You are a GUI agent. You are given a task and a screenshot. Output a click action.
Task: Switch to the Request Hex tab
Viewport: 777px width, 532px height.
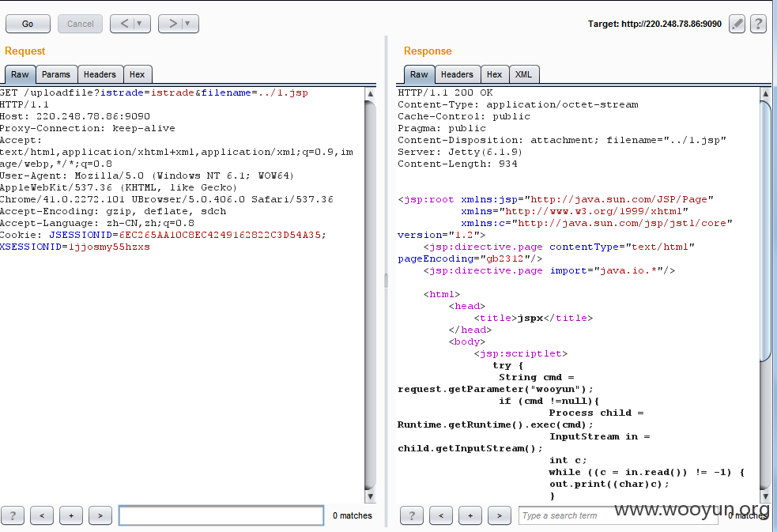tap(138, 74)
